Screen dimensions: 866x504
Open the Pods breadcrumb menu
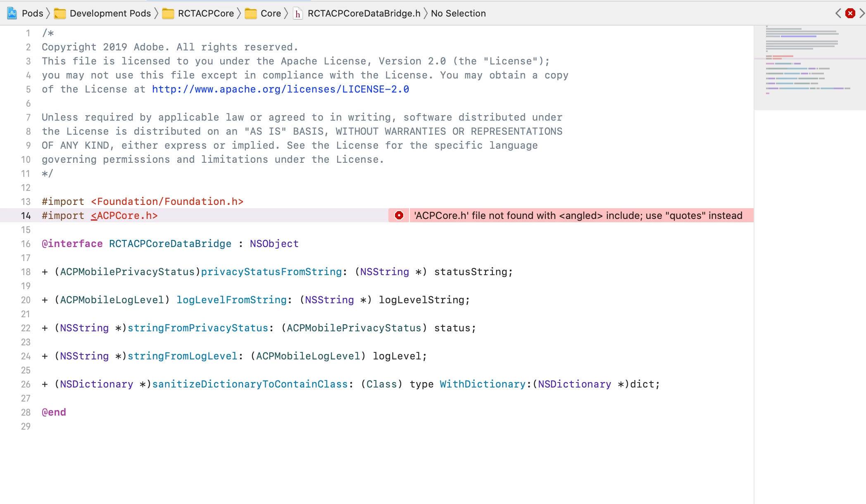pyautogui.click(x=32, y=14)
